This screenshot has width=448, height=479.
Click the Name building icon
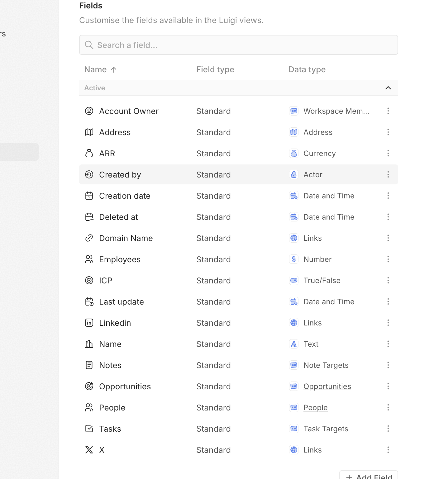(89, 344)
